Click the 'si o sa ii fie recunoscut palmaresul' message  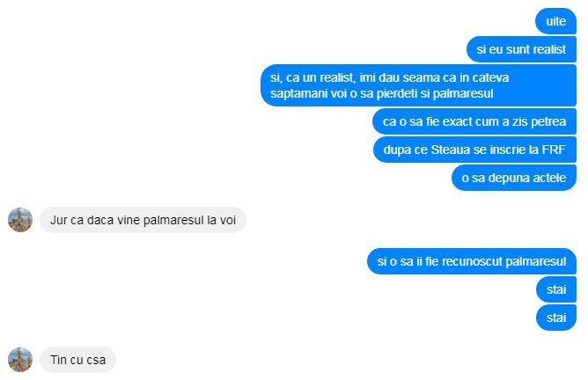point(472,261)
